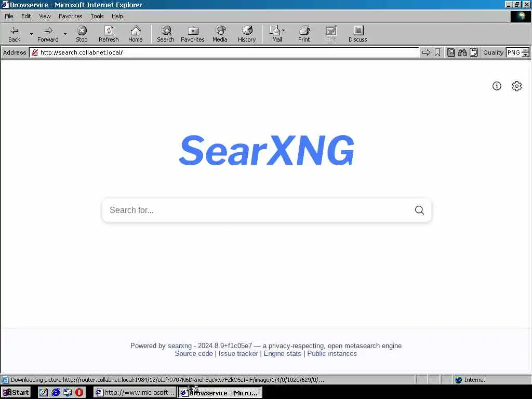Open the Help menu

tap(117, 16)
